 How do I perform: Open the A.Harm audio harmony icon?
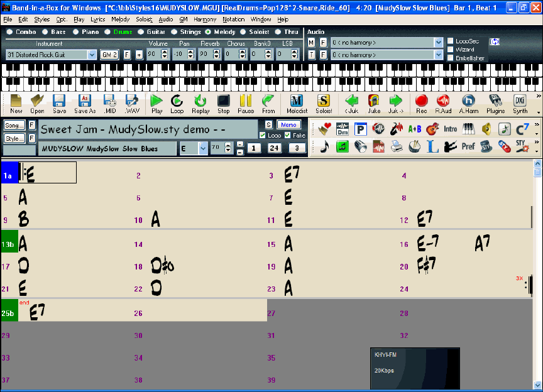pos(469,104)
